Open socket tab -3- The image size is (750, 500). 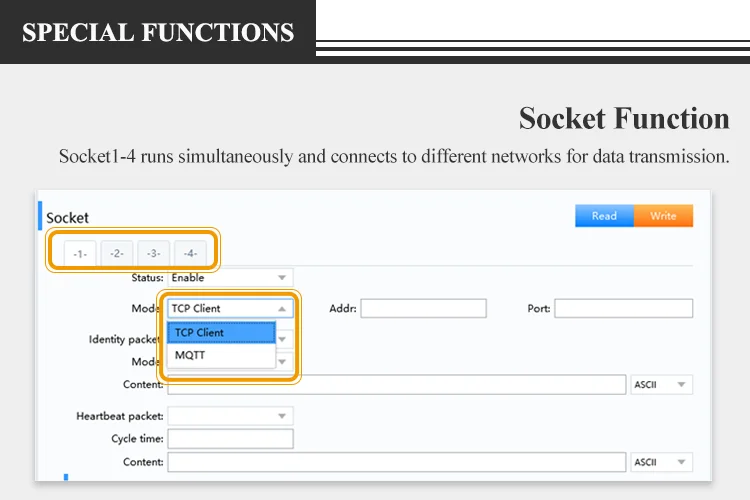click(153, 254)
